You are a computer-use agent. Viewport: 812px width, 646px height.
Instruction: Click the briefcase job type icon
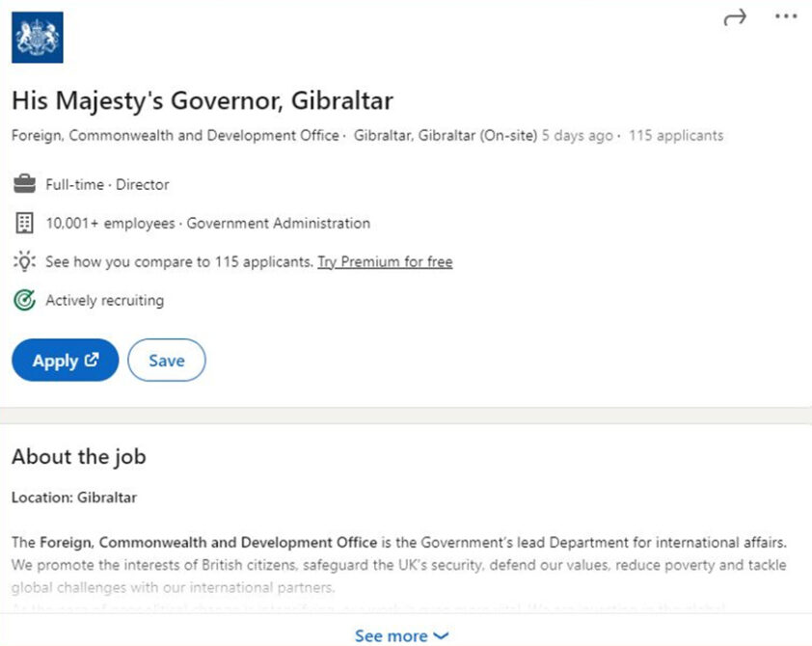click(x=24, y=184)
